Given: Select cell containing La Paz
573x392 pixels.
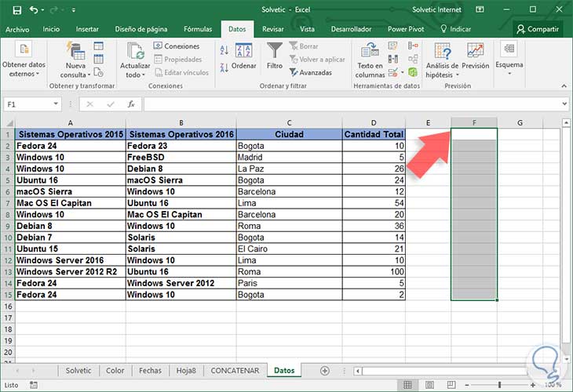Looking at the screenshot, I should point(289,169).
